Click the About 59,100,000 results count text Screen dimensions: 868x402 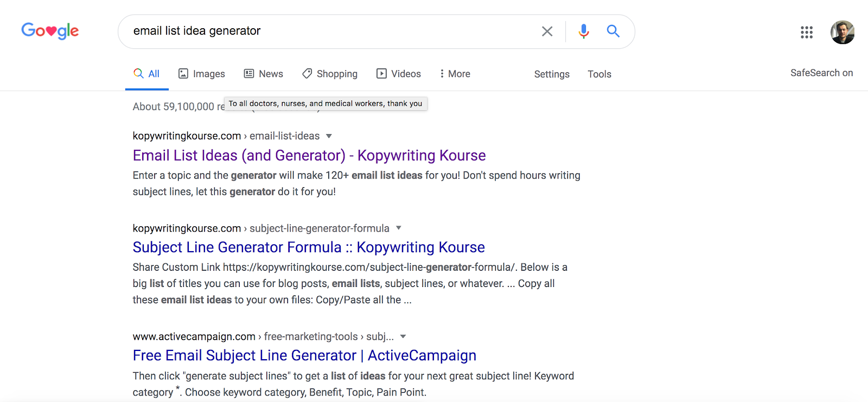178,107
